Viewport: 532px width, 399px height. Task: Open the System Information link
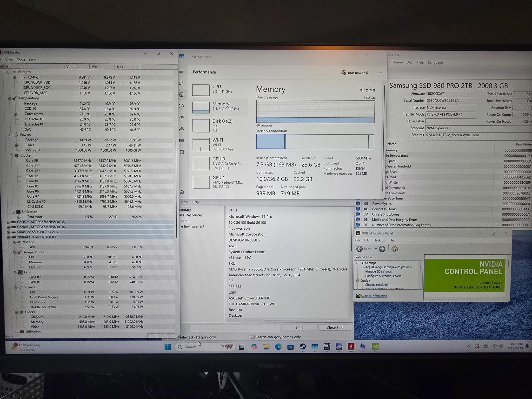[374, 296]
